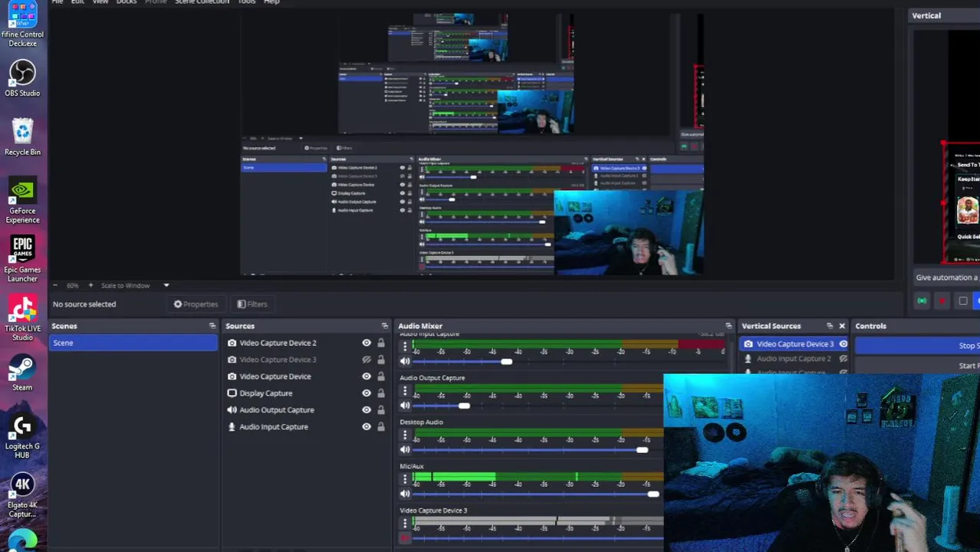The image size is (980, 552).
Task: Mute Audio Input Capture speaker icon in mixer
Action: click(x=405, y=361)
